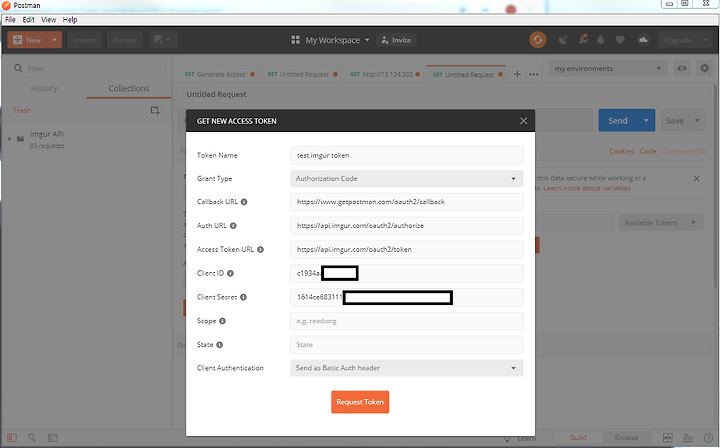The width and height of the screenshot is (720, 448).
Task: Click the blue Send button
Action: [x=618, y=120]
